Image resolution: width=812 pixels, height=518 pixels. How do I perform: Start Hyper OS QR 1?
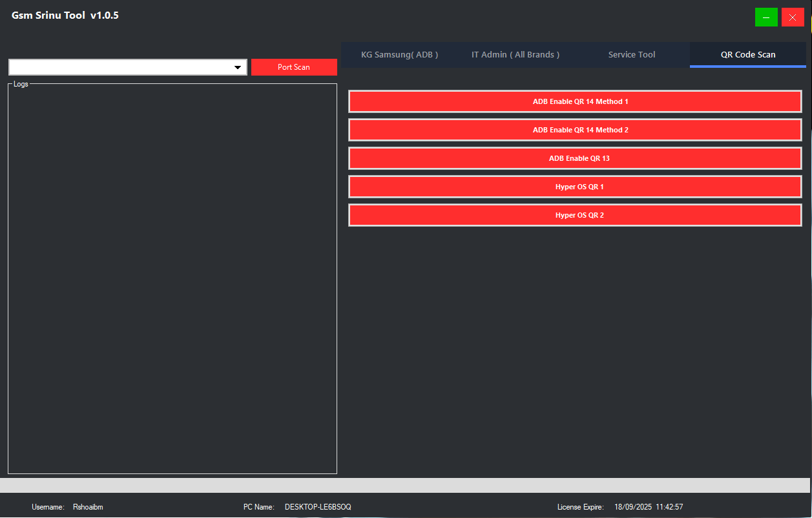tap(574, 186)
